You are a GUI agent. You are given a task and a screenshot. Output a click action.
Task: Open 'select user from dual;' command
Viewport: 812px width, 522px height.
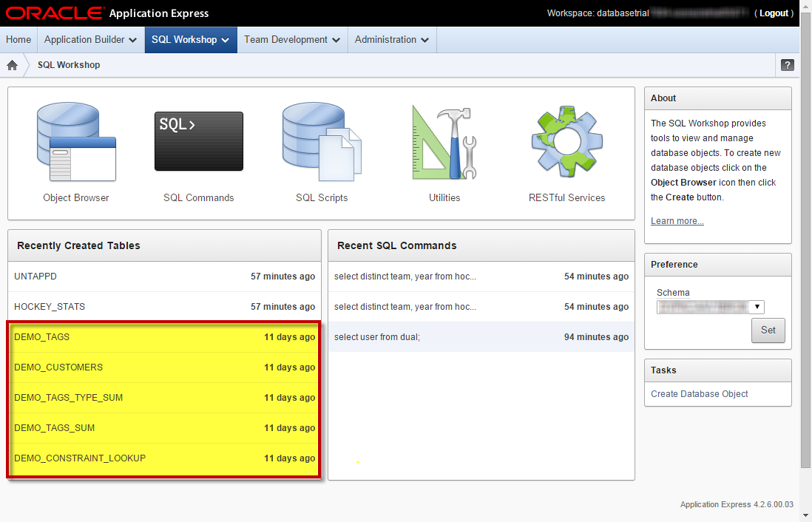[x=481, y=337]
